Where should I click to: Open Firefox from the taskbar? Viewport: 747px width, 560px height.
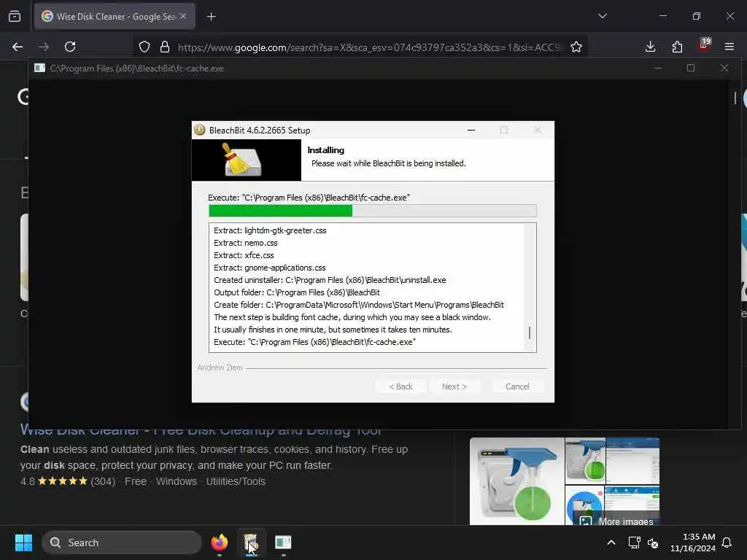pyautogui.click(x=219, y=542)
